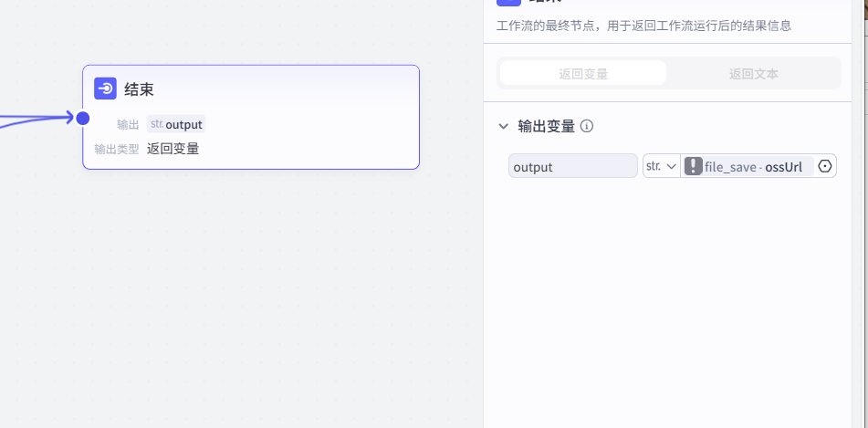Click the hexagon variable selector icon
This screenshot has height=428, width=868.
point(825,166)
